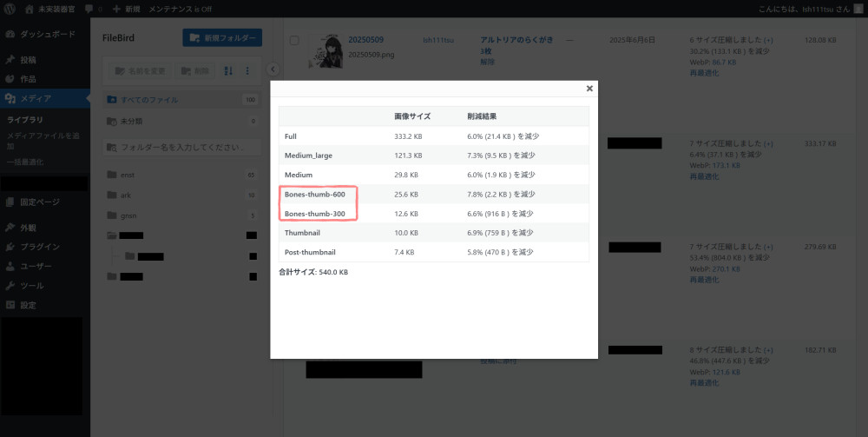Click the WordPress logo in the admin bar
The image size is (868, 437).
tap(10, 9)
